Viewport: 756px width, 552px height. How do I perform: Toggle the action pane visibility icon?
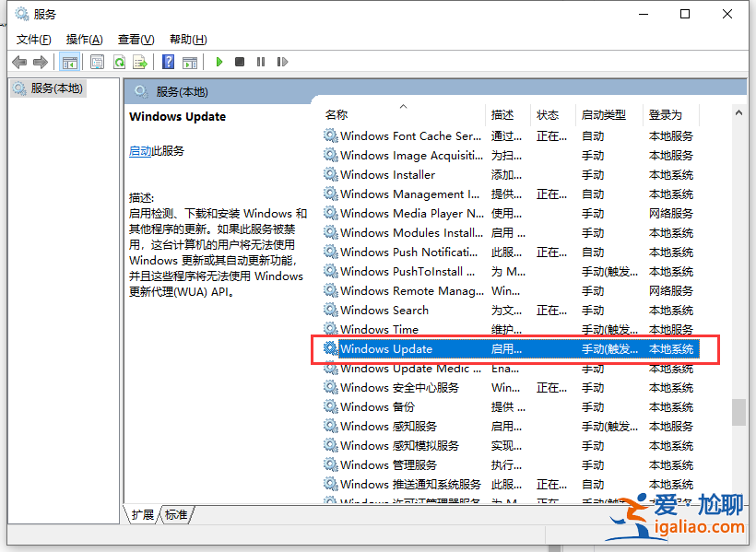point(190,62)
